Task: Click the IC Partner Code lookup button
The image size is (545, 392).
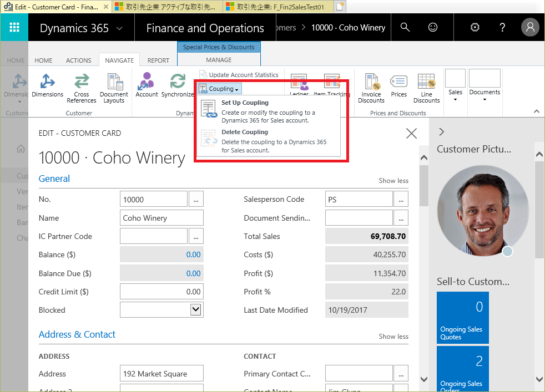Action: (x=196, y=236)
